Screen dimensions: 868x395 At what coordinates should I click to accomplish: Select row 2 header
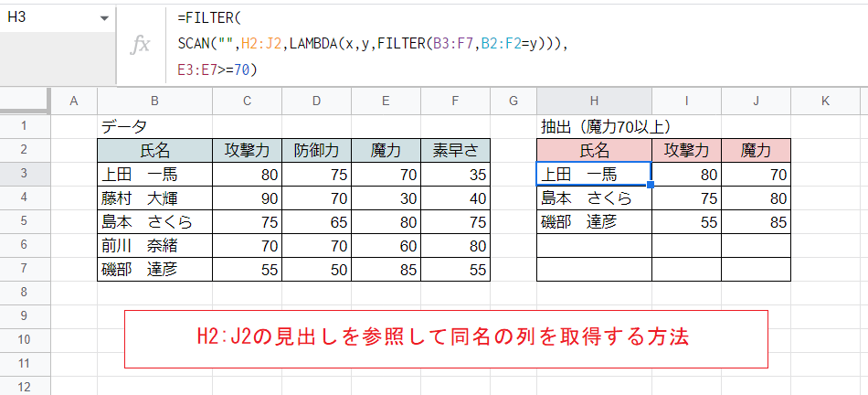[x=25, y=150]
